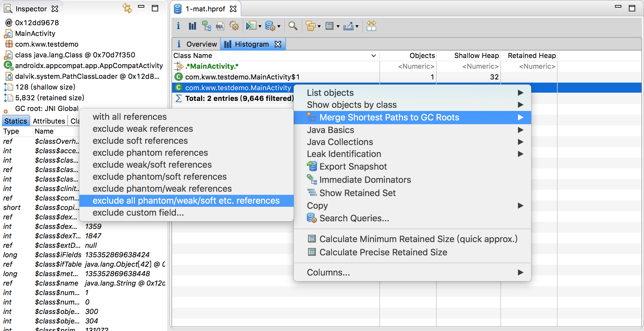Choose 'with all references' option
This screenshot has height=331, width=644.
coord(187,117)
